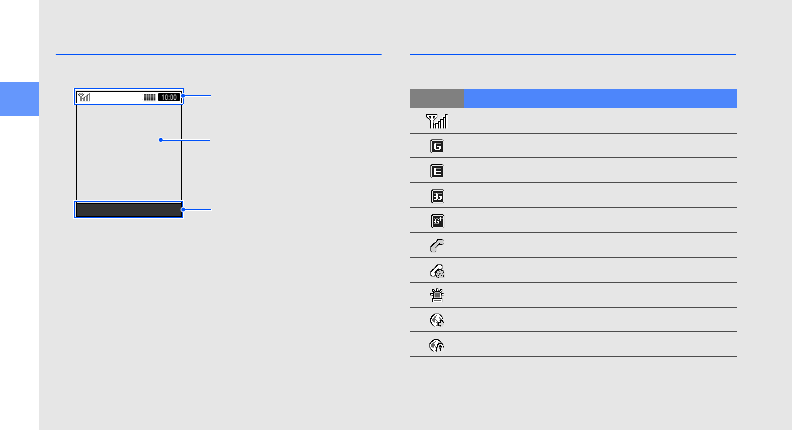
Task: Click the 3G+ network status icon
Action: coord(437,221)
